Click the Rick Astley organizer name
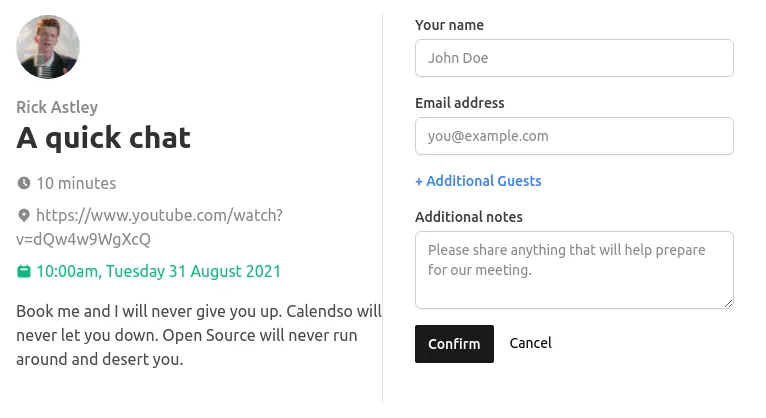Image resolution: width=766 pixels, height=418 pixels. tap(57, 108)
